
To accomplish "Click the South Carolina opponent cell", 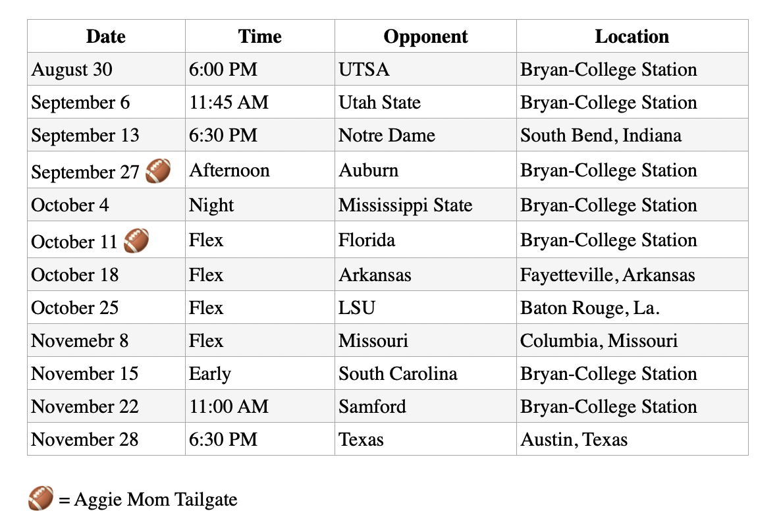I will point(425,373).
